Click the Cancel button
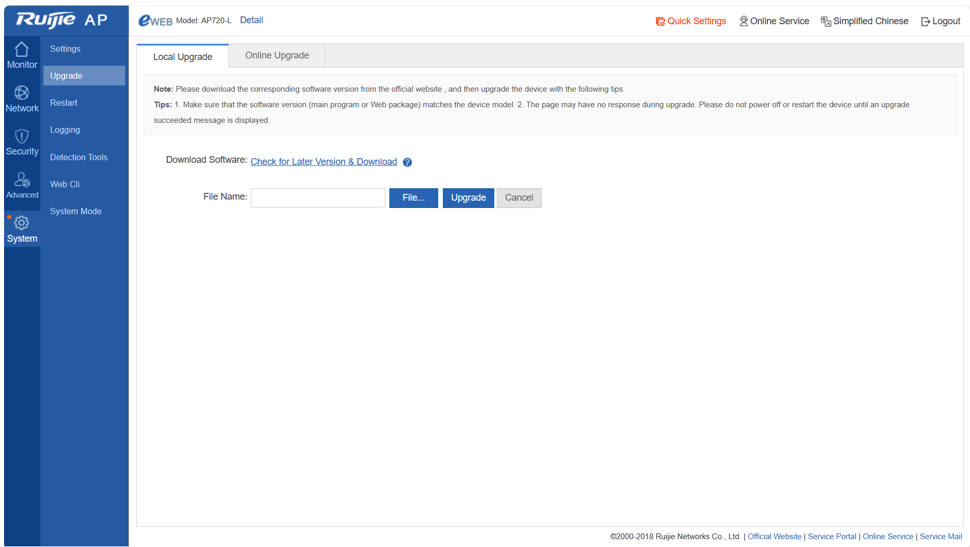Viewport: 970px width, 547px height. pyautogui.click(x=518, y=198)
